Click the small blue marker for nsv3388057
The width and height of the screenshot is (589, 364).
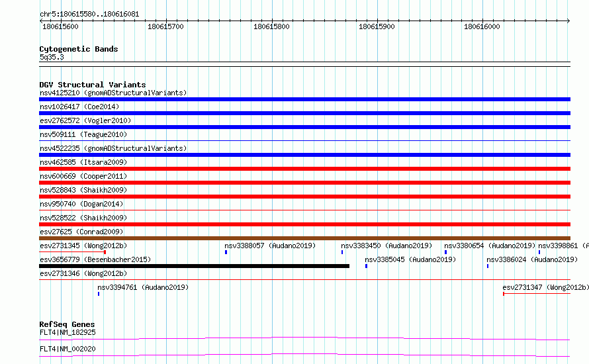pyautogui.click(x=226, y=252)
